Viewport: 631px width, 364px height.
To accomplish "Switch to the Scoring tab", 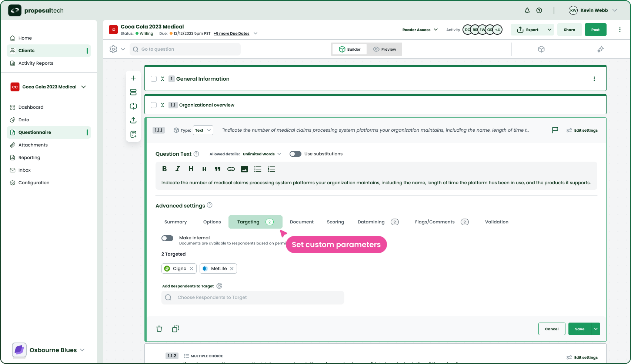I will (x=335, y=222).
